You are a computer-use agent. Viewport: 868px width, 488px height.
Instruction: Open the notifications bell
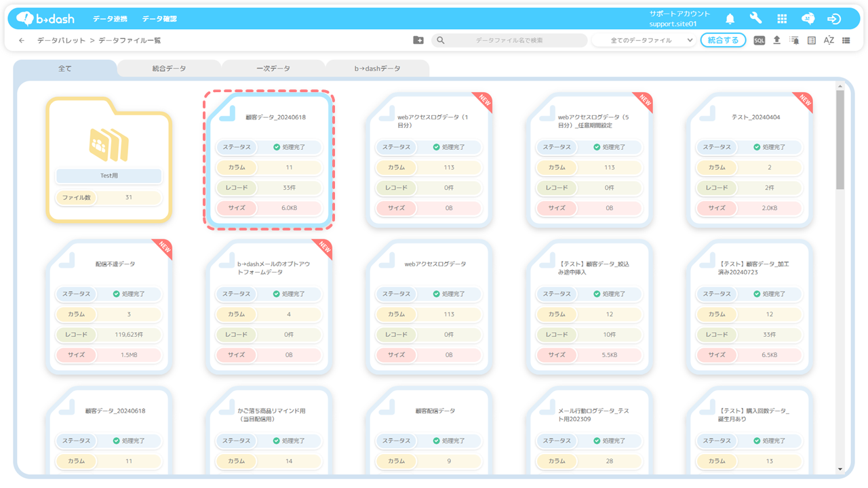tap(730, 18)
